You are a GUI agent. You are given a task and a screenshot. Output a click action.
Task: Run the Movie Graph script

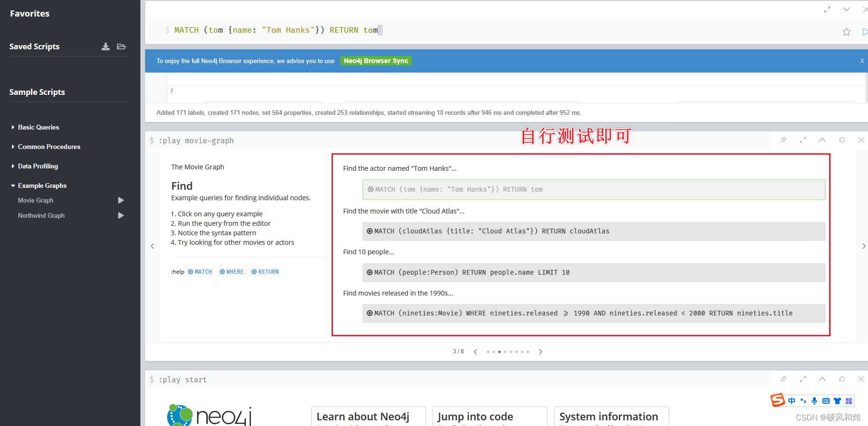121,200
